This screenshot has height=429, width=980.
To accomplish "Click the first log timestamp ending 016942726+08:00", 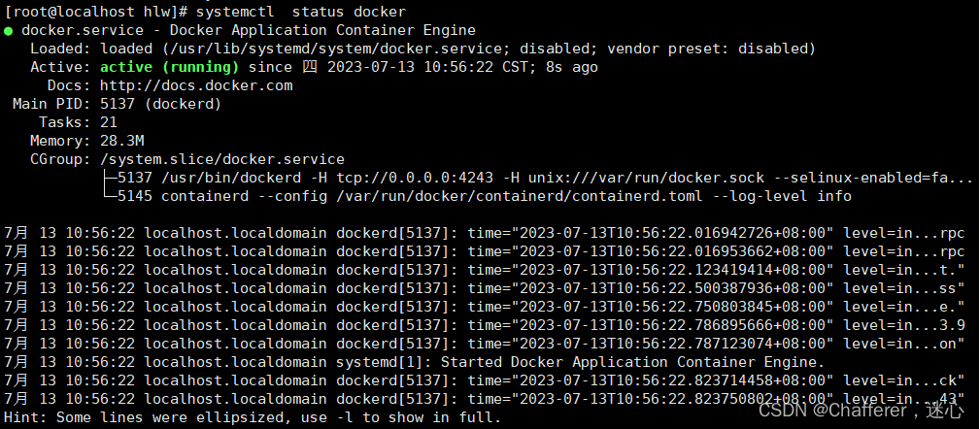I will (651, 234).
